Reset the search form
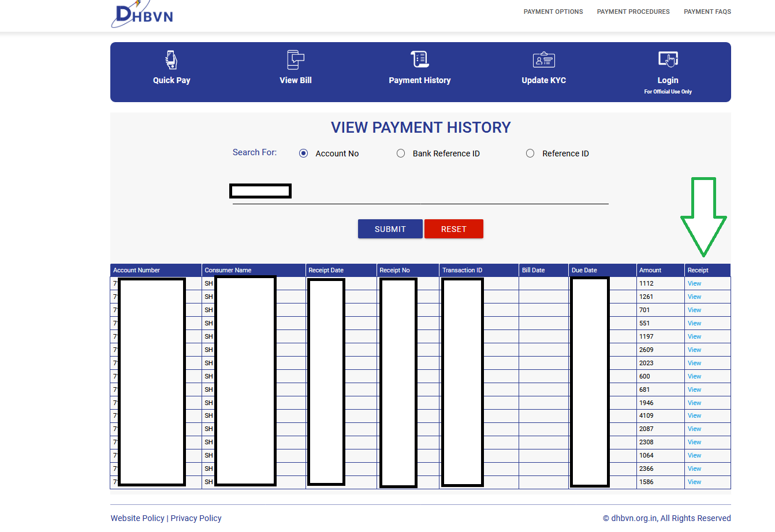Screen dimensions: 775x532 click(454, 228)
